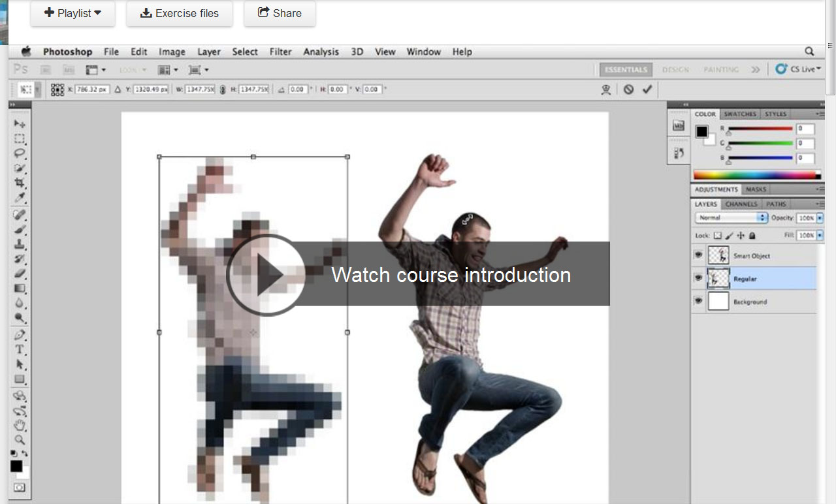Select the Type tool
The height and width of the screenshot is (504, 836).
coord(20,350)
